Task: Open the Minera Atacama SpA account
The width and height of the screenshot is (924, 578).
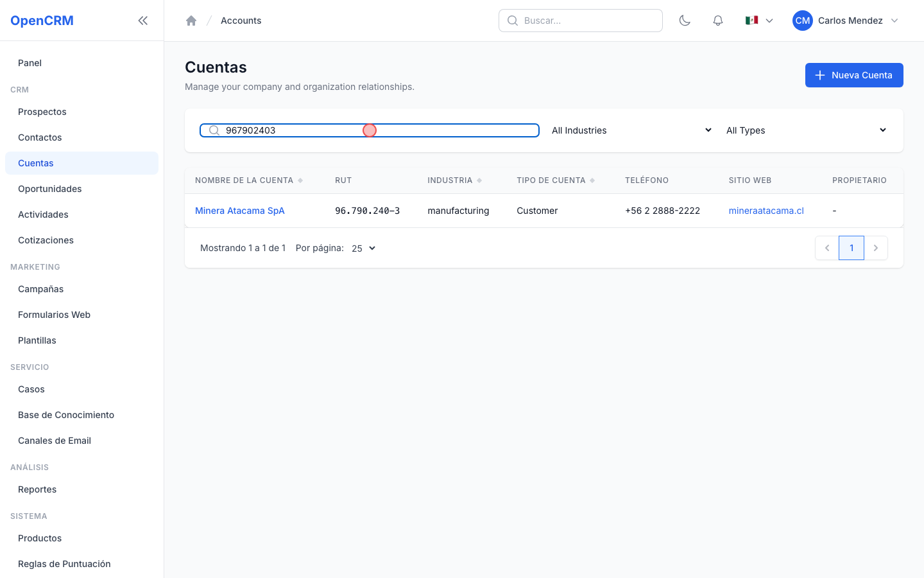Action: click(x=240, y=211)
